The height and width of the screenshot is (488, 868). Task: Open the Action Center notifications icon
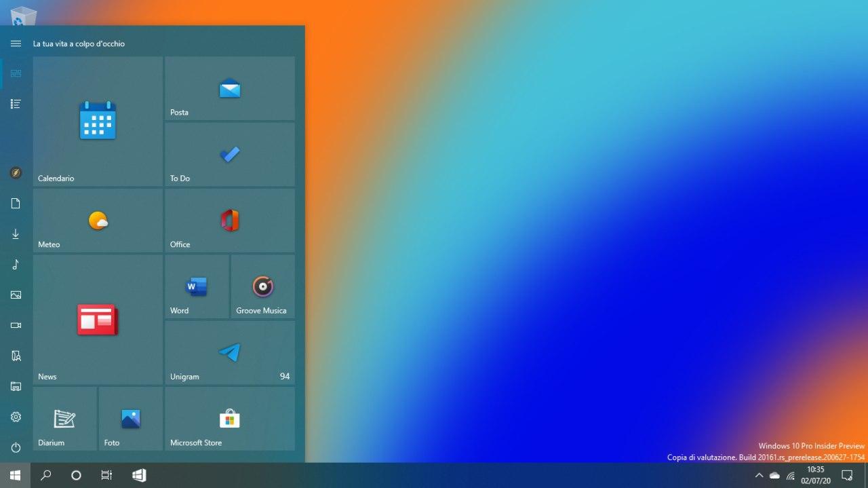pyautogui.click(x=847, y=475)
